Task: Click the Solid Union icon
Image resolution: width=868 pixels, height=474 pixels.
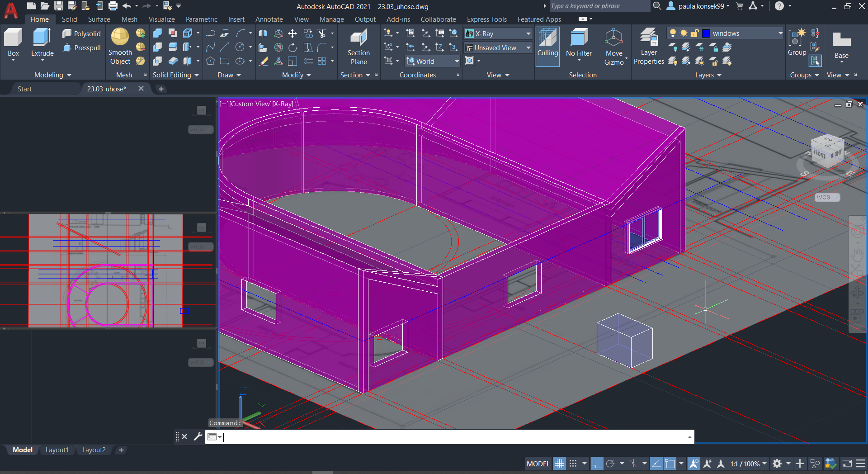Action: (x=157, y=33)
